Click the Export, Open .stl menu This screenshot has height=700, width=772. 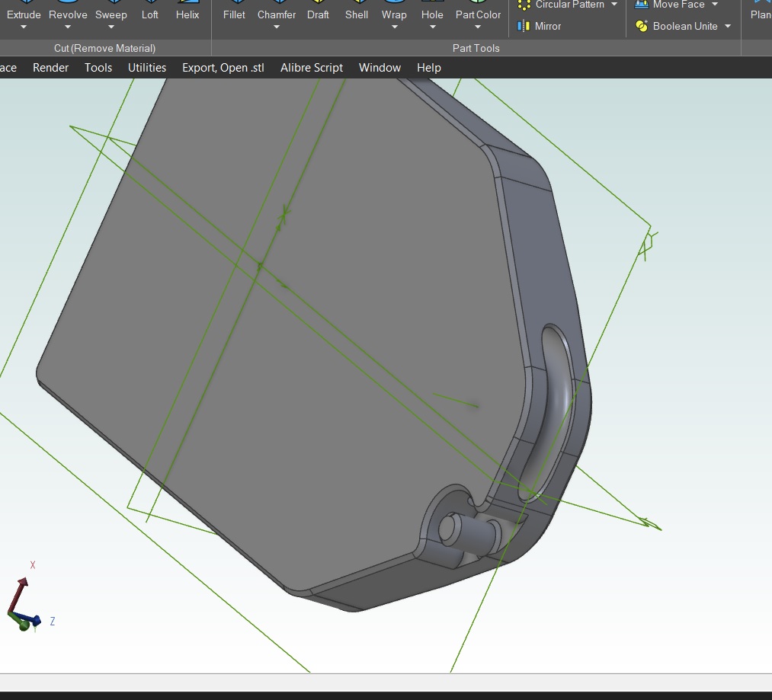pos(223,68)
